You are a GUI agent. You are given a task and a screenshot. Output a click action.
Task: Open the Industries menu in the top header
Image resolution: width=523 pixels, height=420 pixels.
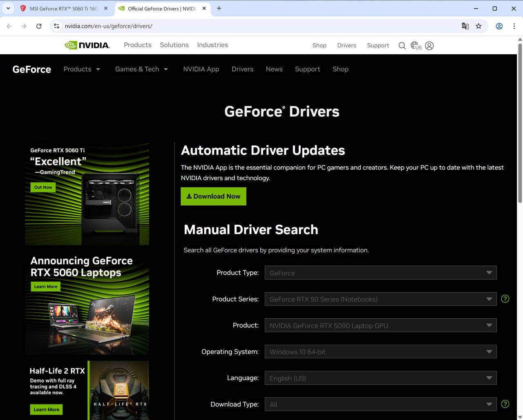pos(212,45)
